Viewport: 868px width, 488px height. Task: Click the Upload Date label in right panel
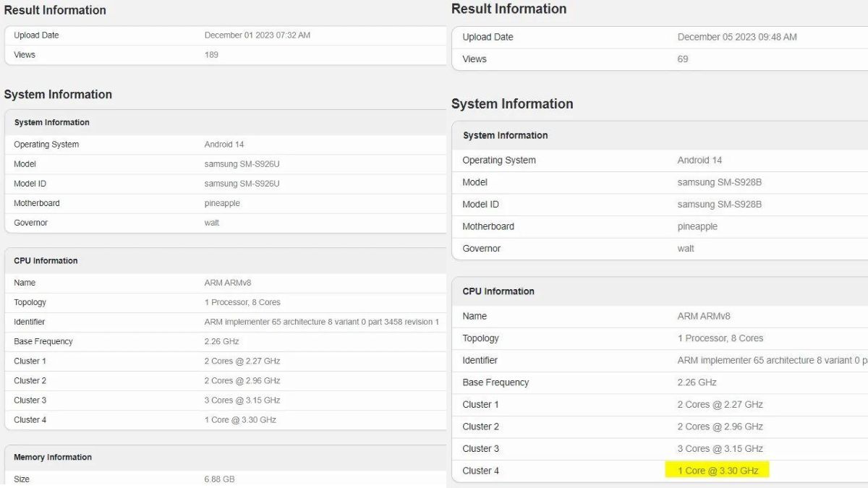(488, 37)
